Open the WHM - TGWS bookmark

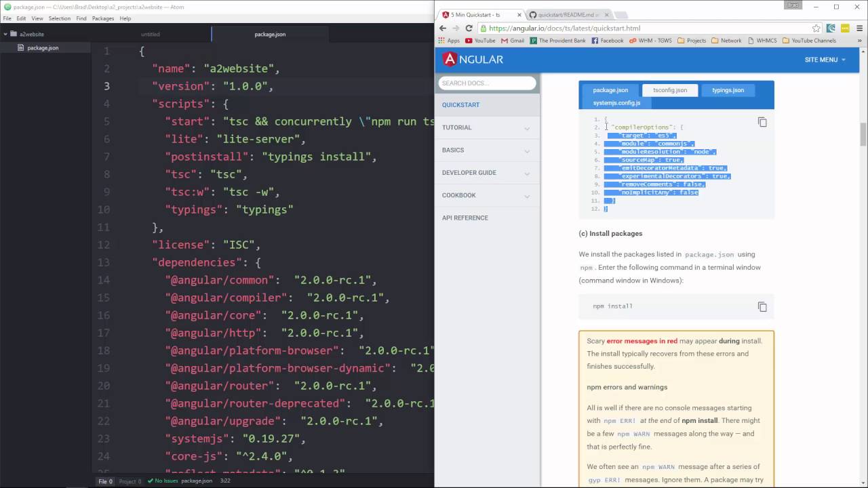(650, 41)
